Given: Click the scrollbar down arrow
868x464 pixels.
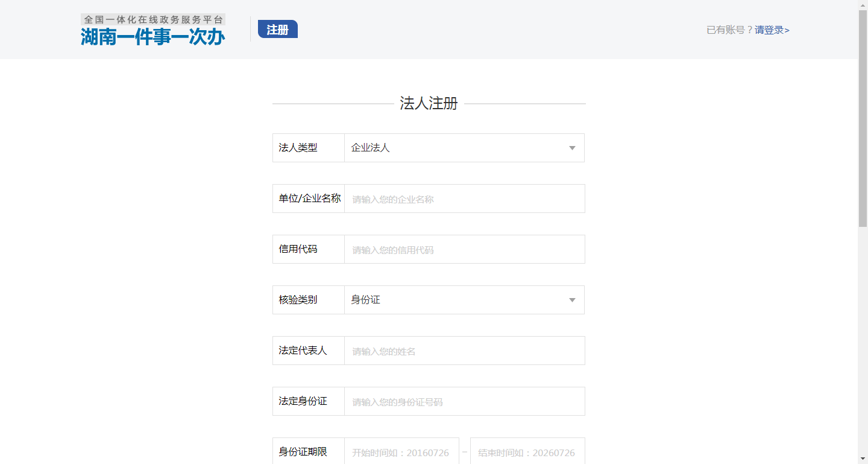Looking at the screenshot, I should [863, 459].
